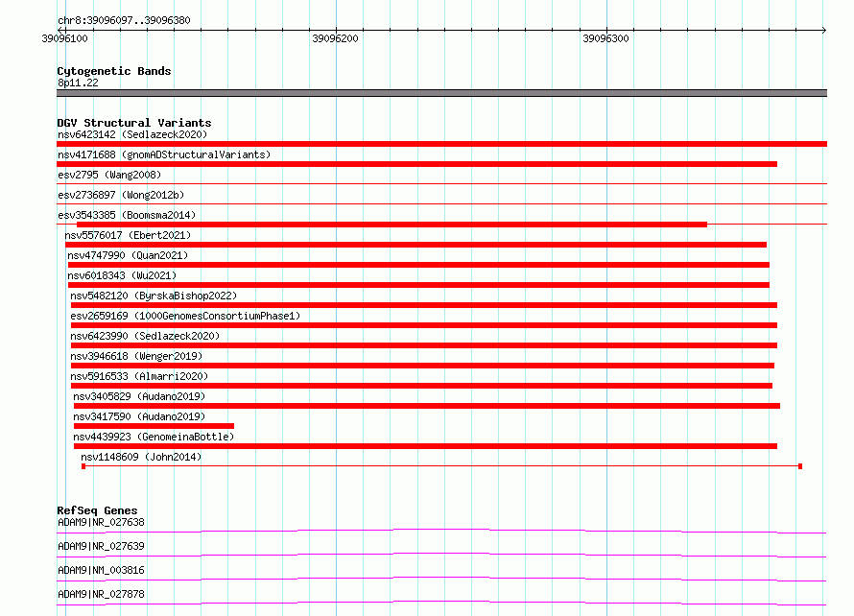Screen dimensions: 854x616
Task: Open nsv1148609 (John2014) variant label
Action: (x=141, y=457)
